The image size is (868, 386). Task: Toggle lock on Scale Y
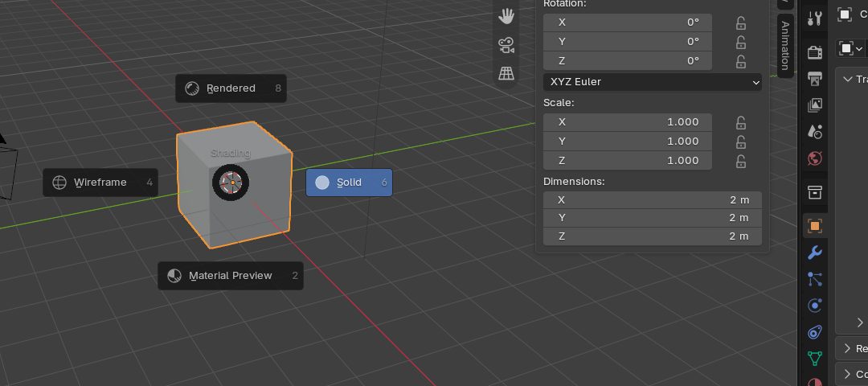[x=741, y=142]
